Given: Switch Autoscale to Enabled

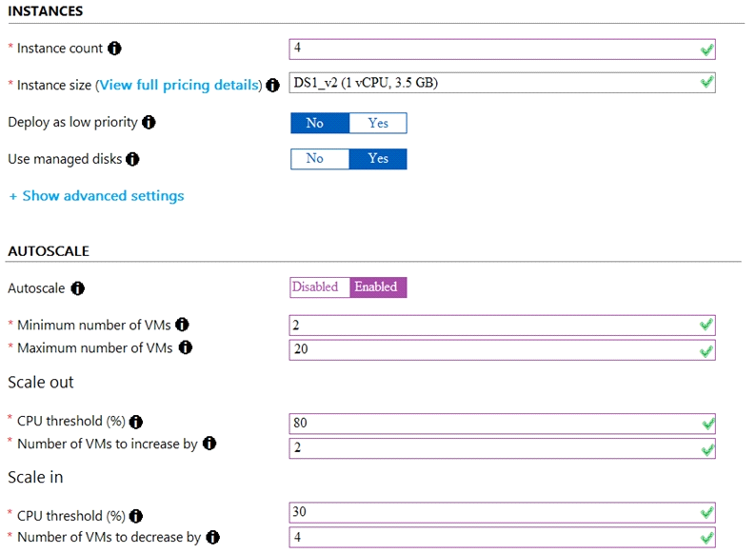Looking at the screenshot, I should (x=378, y=287).
